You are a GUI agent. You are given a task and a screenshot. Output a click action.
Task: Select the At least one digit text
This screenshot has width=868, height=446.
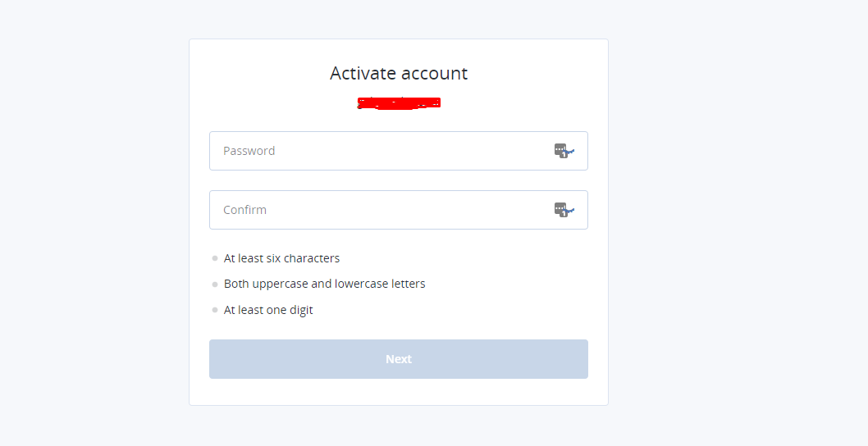click(268, 310)
